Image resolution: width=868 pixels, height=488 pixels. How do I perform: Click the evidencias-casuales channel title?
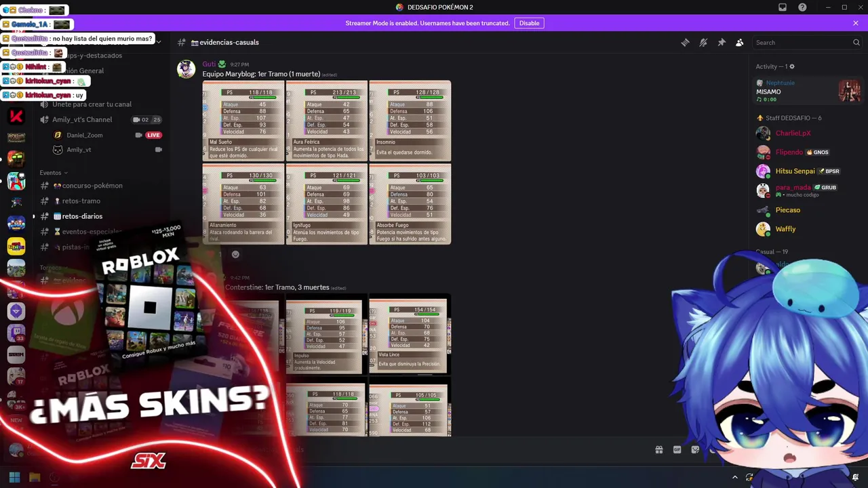point(229,42)
